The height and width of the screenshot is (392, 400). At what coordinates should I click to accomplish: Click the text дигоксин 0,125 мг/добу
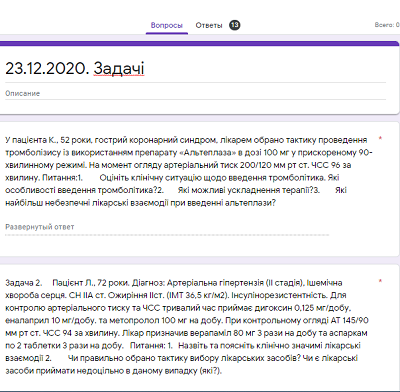pos(302,308)
